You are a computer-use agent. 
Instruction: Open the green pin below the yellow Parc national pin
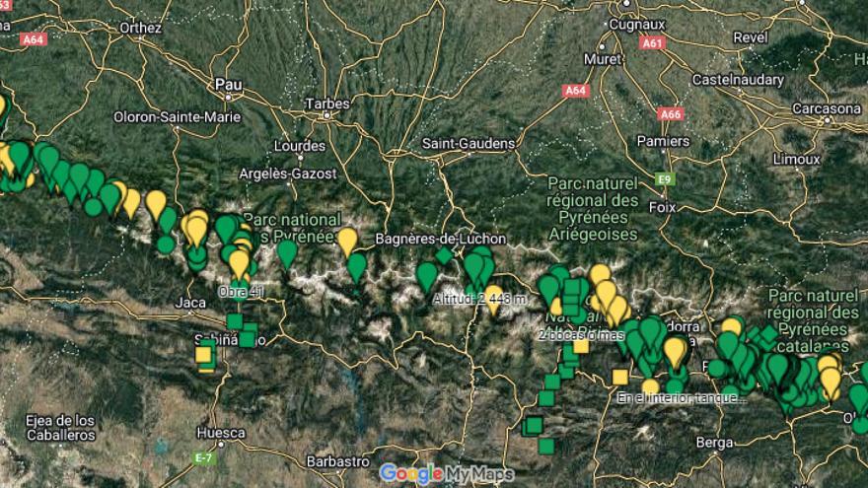coord(356,266)
